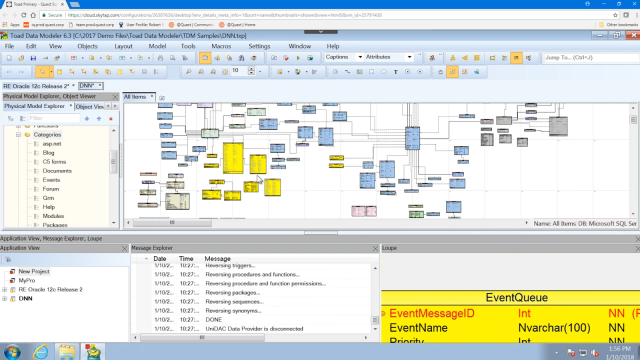
Task: Click the Print toolbar icon
Action: coord(160,58)
